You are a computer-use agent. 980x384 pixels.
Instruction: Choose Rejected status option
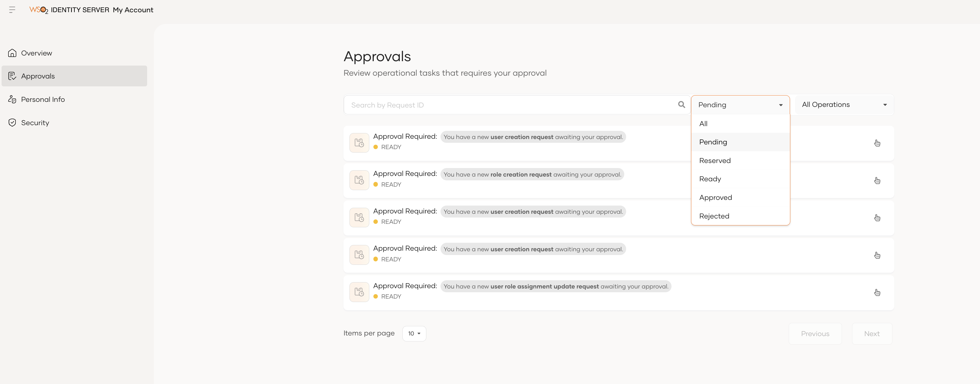point(740,216)
